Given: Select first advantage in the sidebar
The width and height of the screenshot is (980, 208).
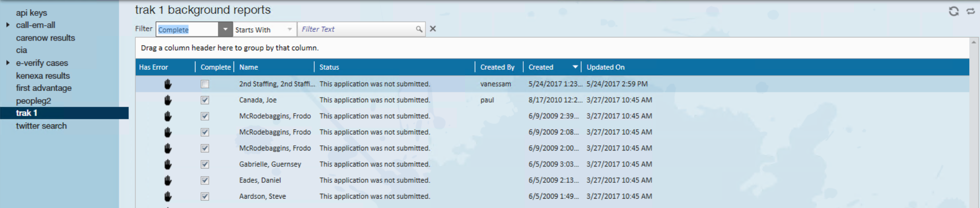Looking at the screenshot, I should click(44, 88).
